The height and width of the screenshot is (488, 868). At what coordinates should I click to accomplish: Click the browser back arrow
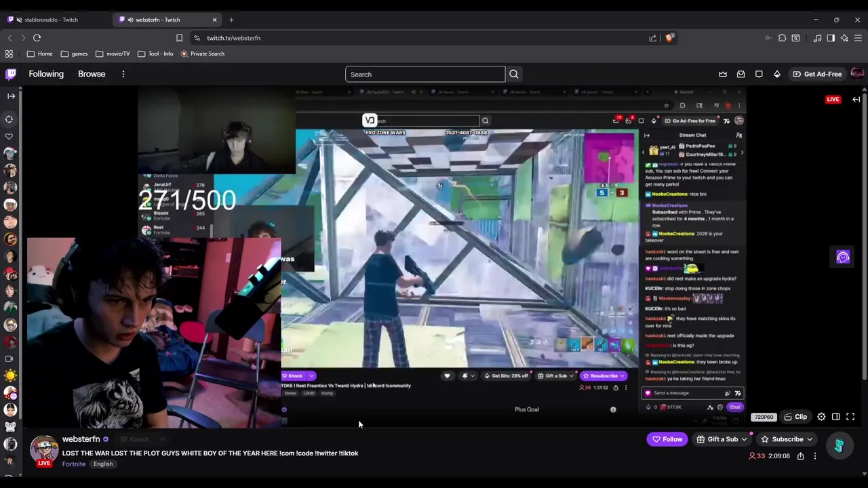tap(9, 38)
